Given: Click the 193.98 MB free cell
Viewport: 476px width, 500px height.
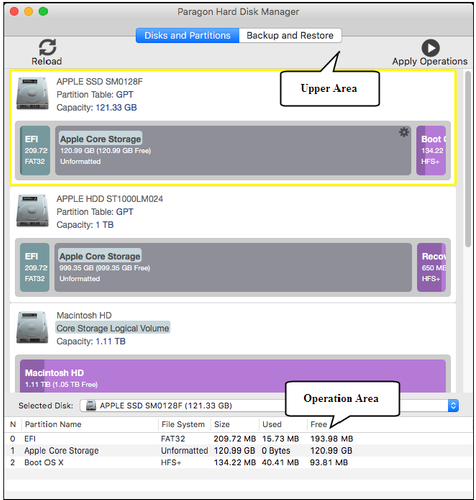Looking at the screenshot, I should tap(332, 439).
